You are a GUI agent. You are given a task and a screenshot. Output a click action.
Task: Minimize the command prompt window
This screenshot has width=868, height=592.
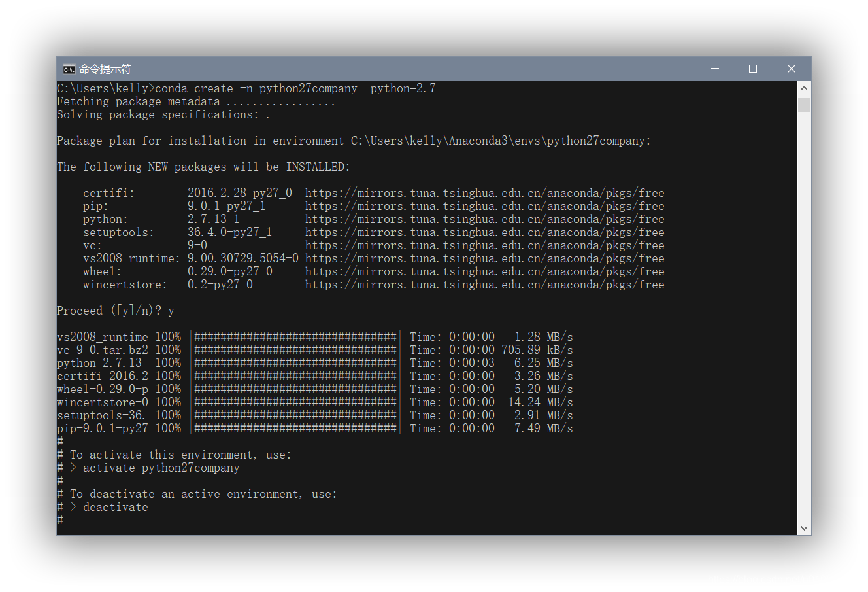[715, 69]
